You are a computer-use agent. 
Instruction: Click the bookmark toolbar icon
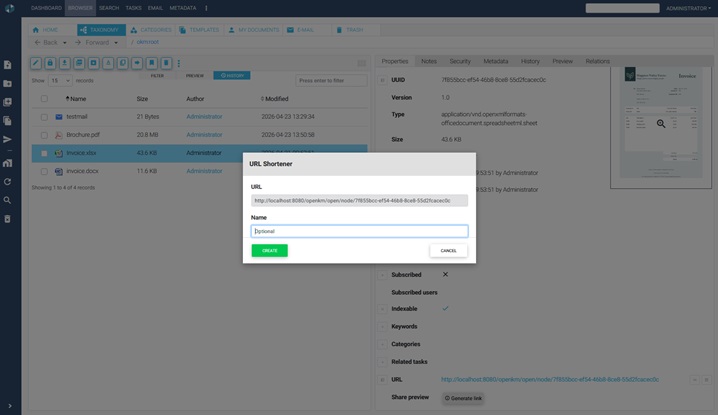click(x=152, y=63)
